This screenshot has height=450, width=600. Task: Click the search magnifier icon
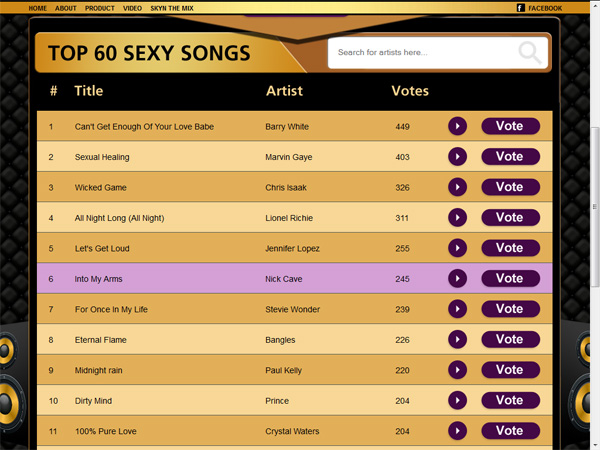[530, 52]
